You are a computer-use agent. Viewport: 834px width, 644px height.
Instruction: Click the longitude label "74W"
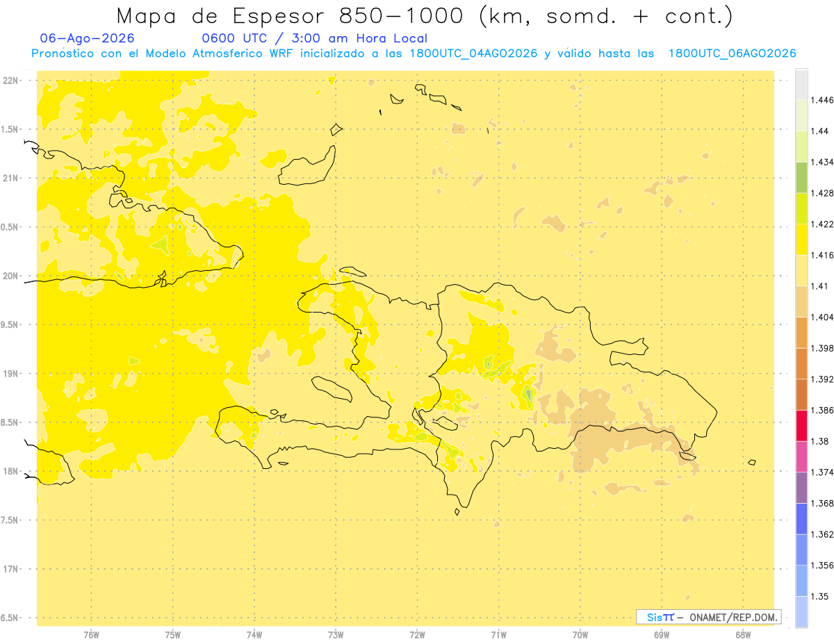pos(254,635)
